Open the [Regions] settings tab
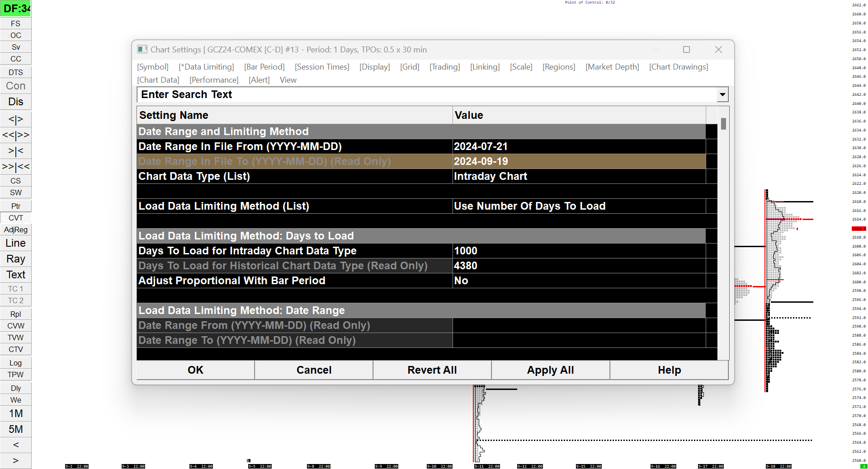868x469 pixels. 559,67
